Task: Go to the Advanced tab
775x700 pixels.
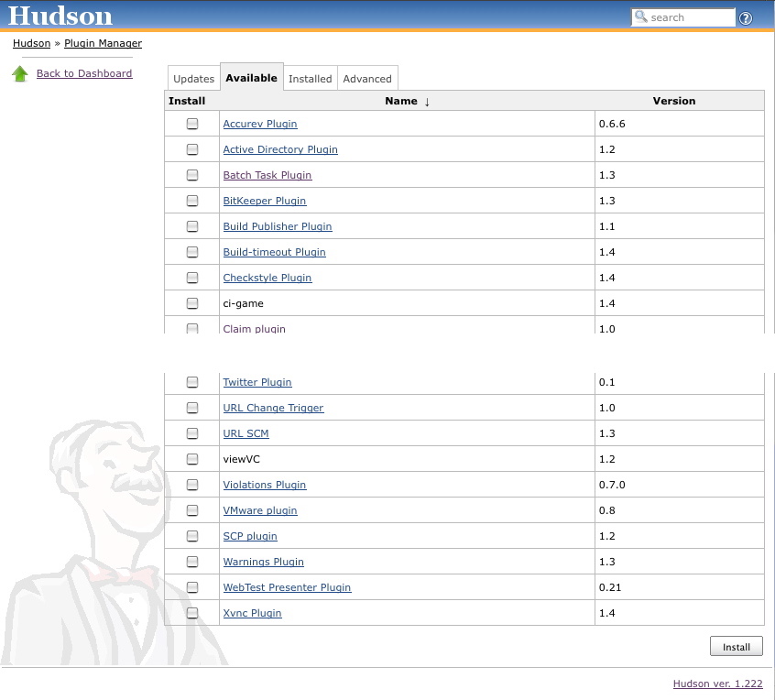Action: [x=367, y=79]
